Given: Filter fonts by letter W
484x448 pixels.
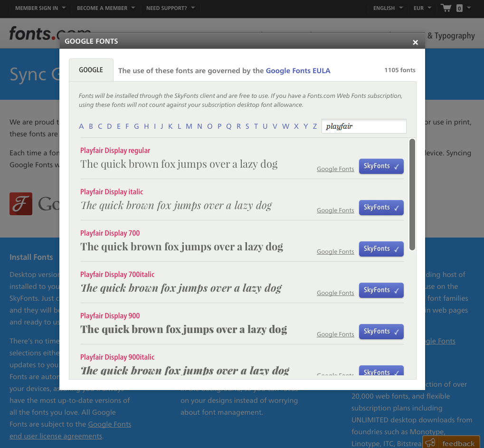Looking at the screenshot, I should [x=285, y=126].
